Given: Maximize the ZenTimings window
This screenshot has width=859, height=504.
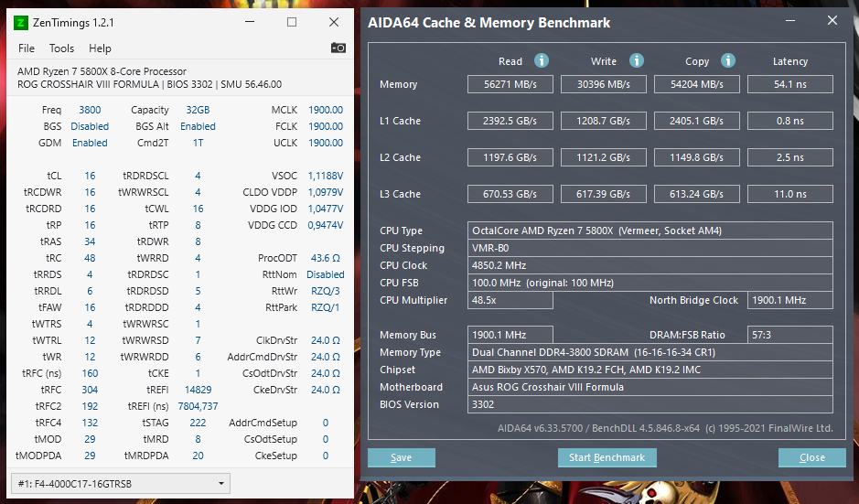Looking at the screenshot, I should tap(292, 22).
